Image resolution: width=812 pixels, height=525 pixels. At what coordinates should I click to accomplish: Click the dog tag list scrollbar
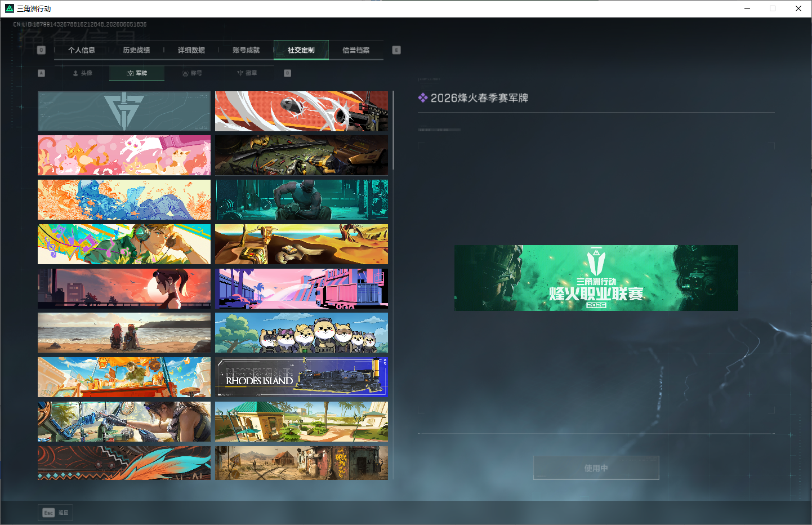click(x=393, y=130)
